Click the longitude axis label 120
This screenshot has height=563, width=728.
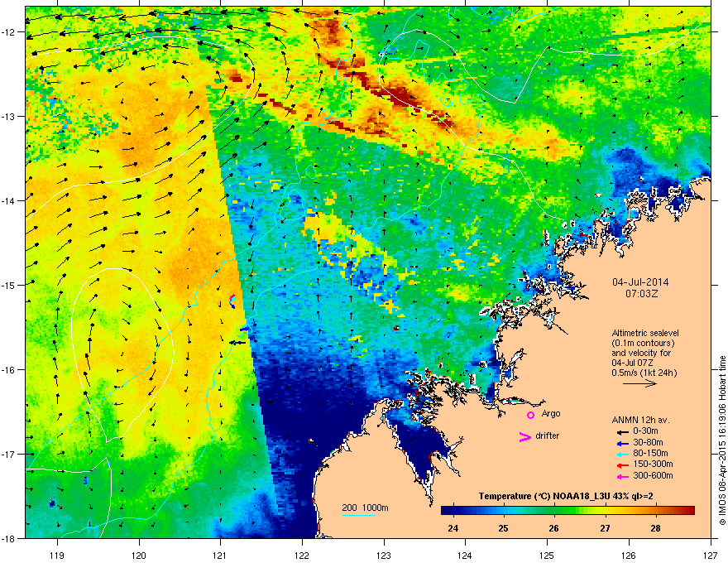[139, 555]
